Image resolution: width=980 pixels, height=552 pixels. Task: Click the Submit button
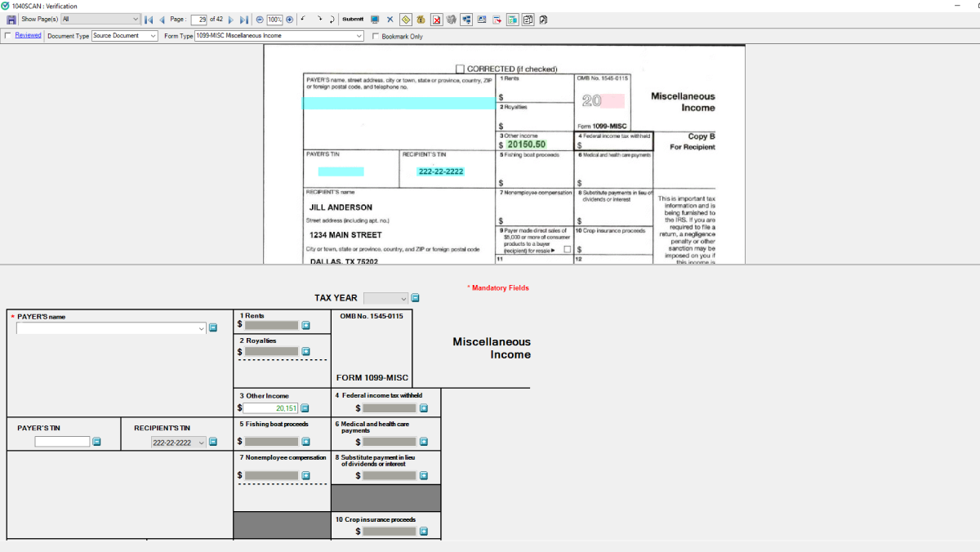tap(353, 19)
